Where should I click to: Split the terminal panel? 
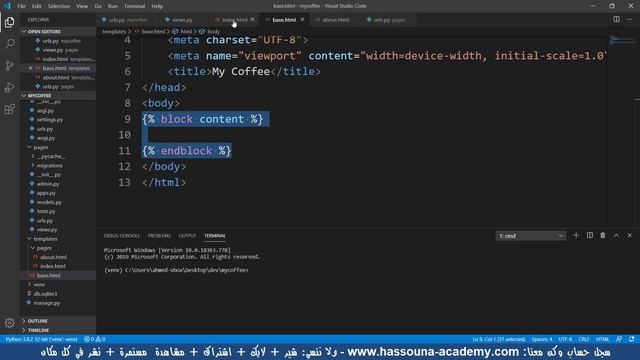[x=590, y=236]
